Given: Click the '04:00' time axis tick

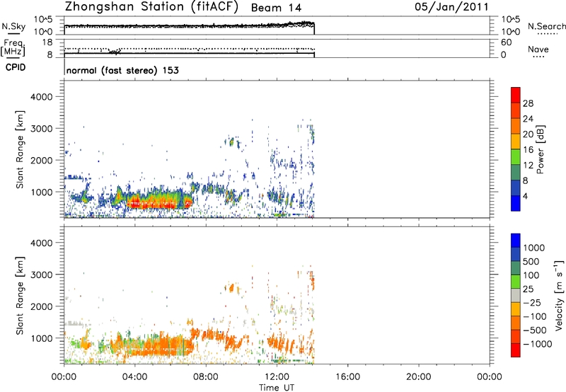Looking at the screenshot, I should coord(134,377).
